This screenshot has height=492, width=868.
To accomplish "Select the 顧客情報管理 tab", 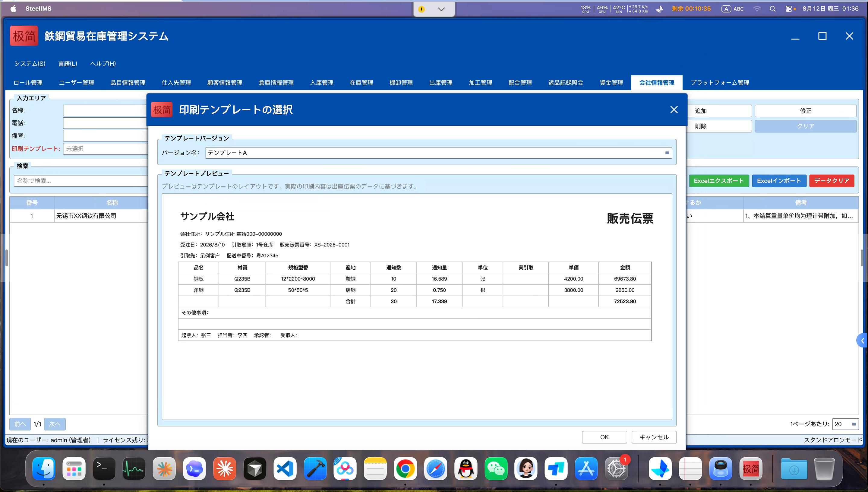I will (x=225, y=82).
